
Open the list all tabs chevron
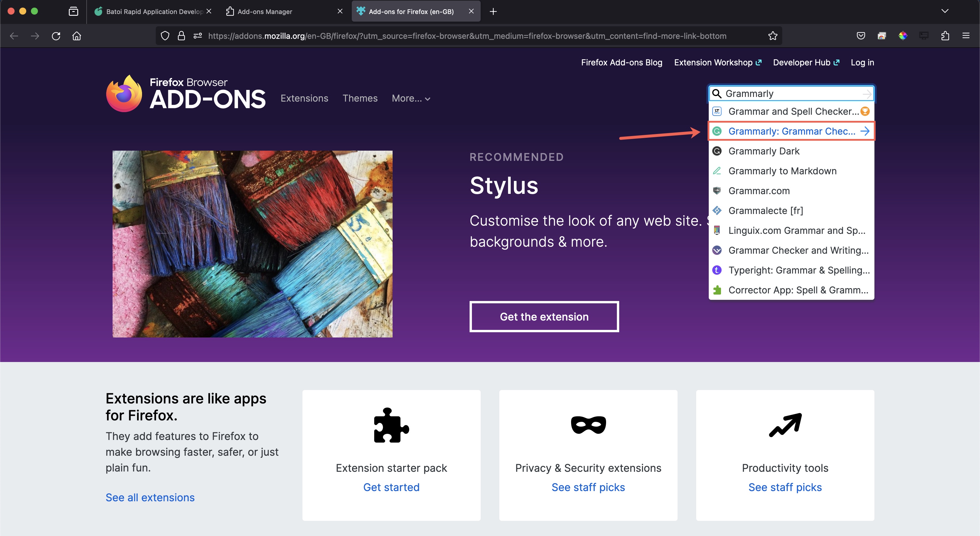(x=945, y=11)
